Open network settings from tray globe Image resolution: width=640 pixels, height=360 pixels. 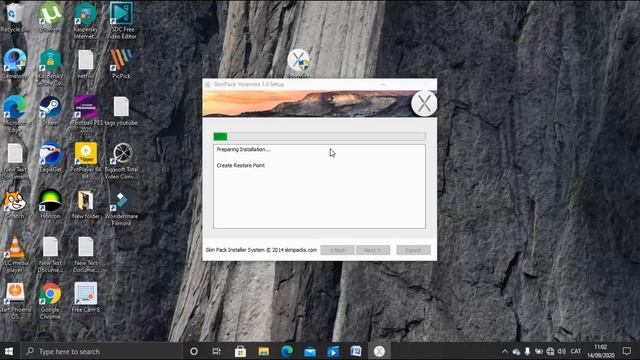click(x=550, y=351)
